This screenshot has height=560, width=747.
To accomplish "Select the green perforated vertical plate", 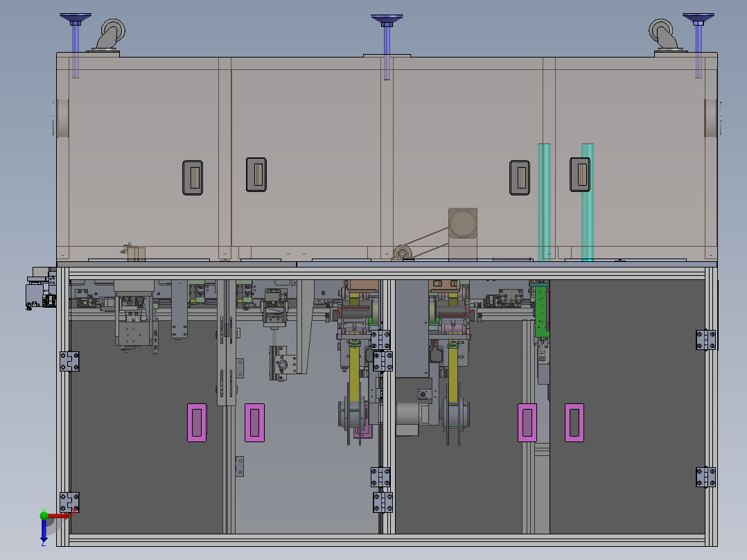I will [542, 310].
